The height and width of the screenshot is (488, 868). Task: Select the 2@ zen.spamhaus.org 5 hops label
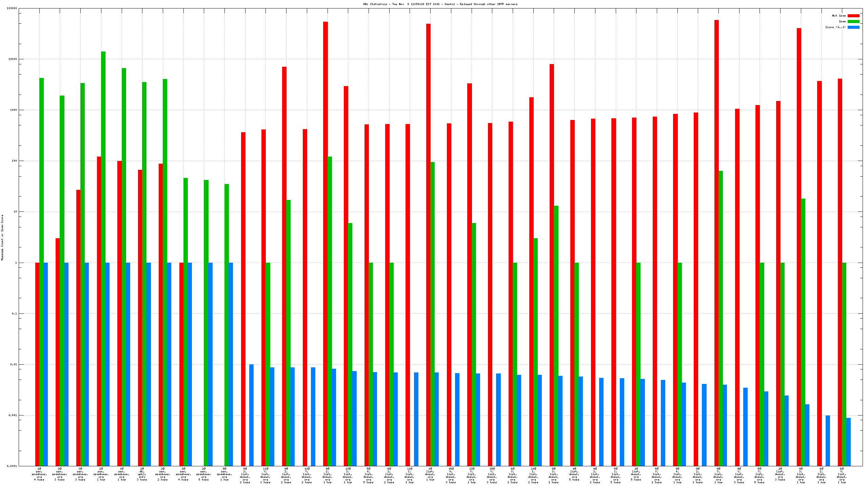pyautogui.click(x=204, y=474)
